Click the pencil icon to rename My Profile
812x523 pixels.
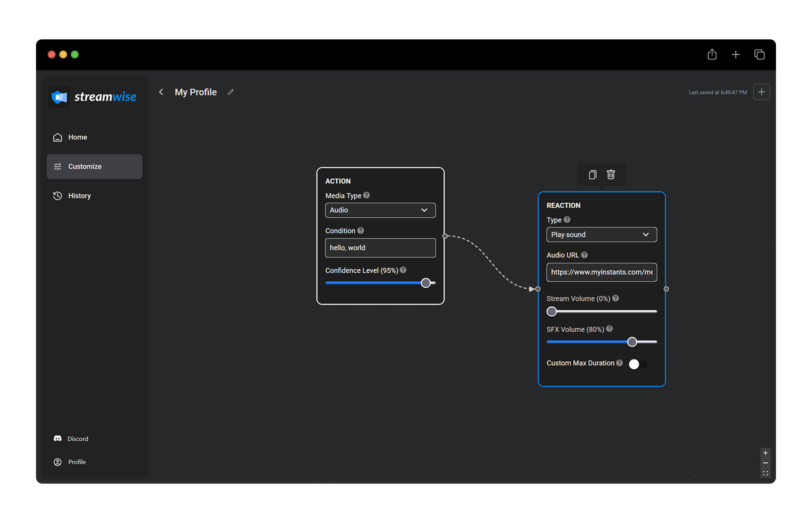pos(231,92)
